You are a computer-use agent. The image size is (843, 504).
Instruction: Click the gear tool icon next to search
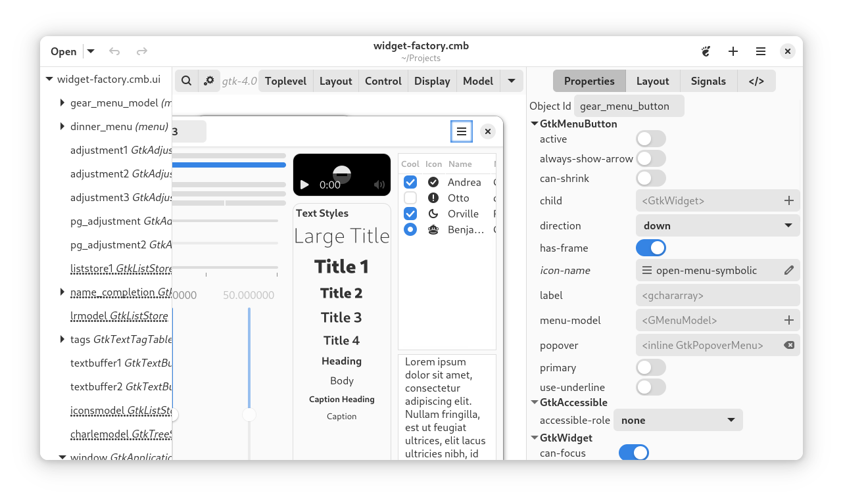209,81
